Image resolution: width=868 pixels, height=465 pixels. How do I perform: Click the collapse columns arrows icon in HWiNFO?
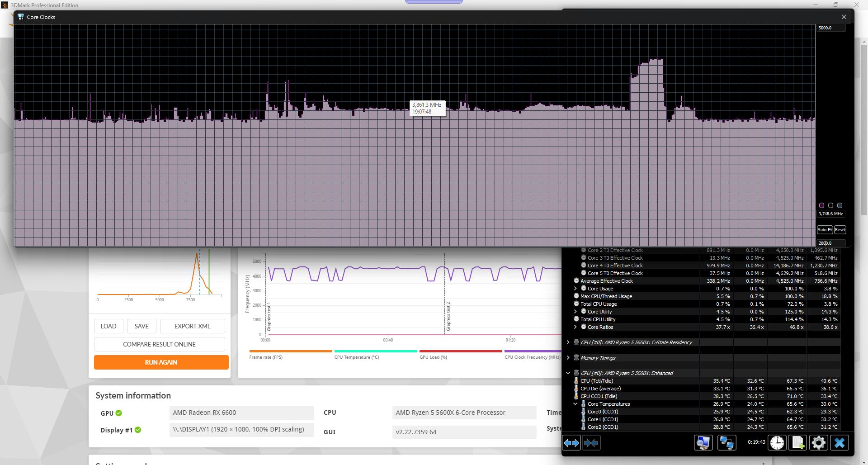pos(591,443)
